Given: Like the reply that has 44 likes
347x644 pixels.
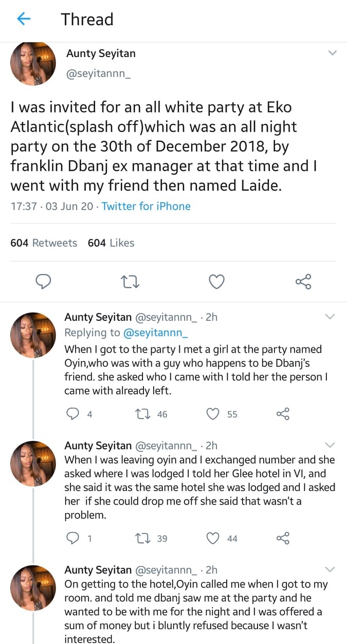Looking at the screenshot, I should pos(213,538).
